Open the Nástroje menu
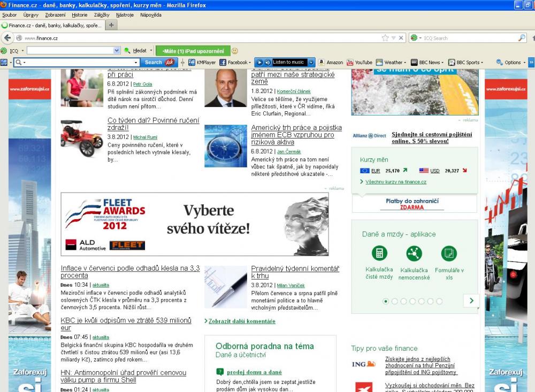 point(125,15)
